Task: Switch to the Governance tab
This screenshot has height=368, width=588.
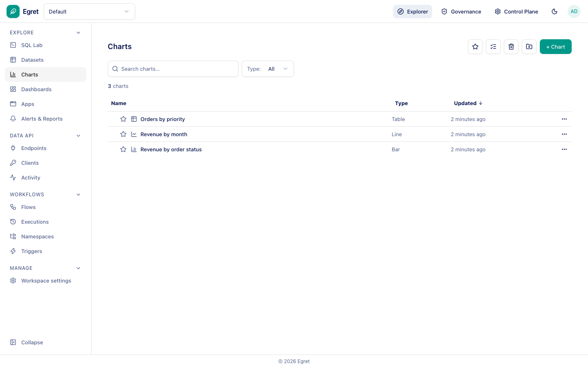Action: [461, 11]
